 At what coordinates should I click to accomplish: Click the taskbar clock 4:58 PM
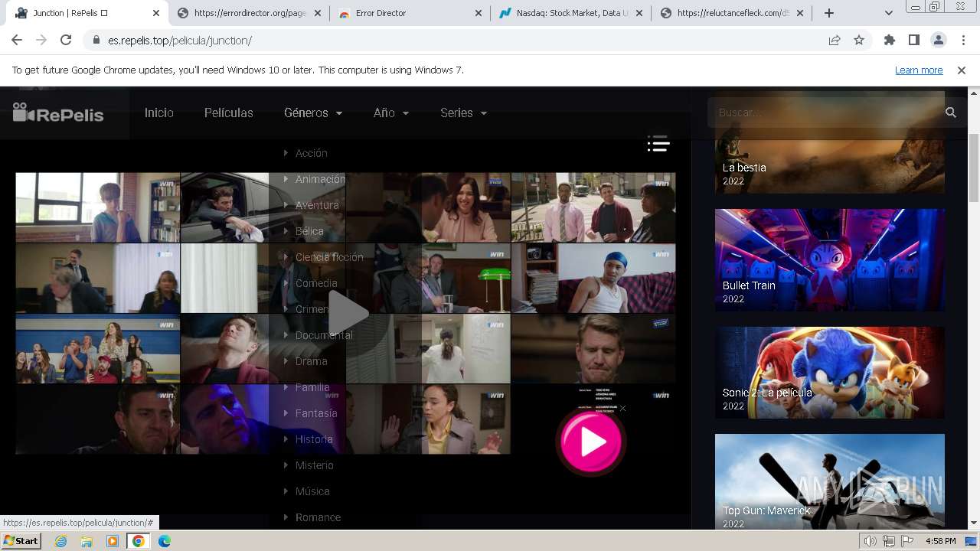(940, 541)
